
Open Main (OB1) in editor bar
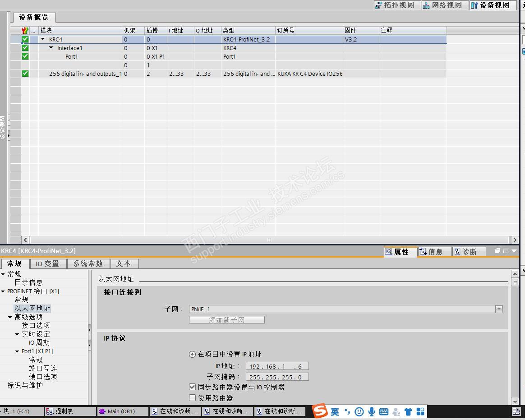tap(123, 411)
